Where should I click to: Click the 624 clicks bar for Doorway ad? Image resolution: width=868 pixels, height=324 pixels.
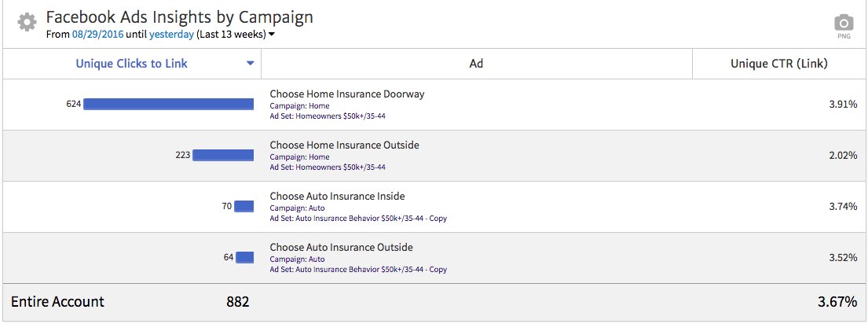click(x=168, y=104)
